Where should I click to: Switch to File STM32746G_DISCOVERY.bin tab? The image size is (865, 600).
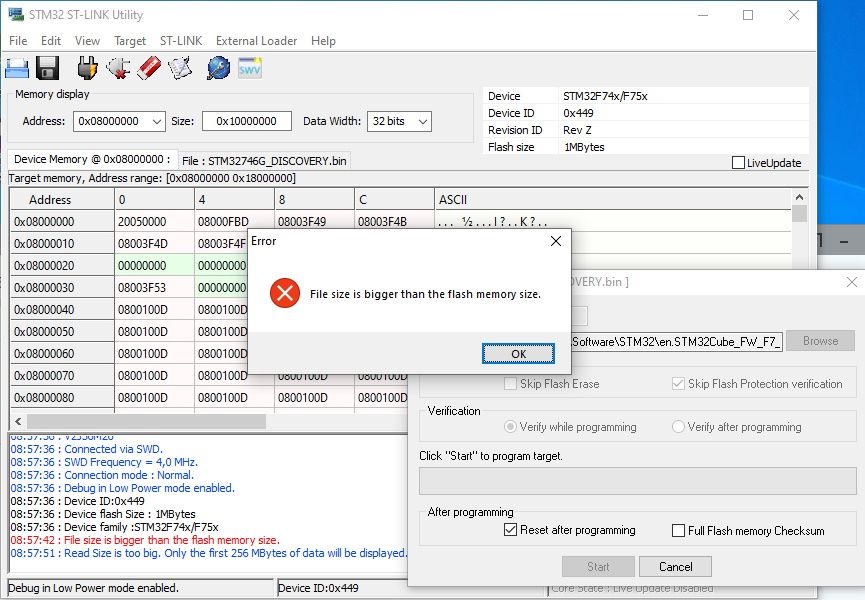[x=264, y=161]
